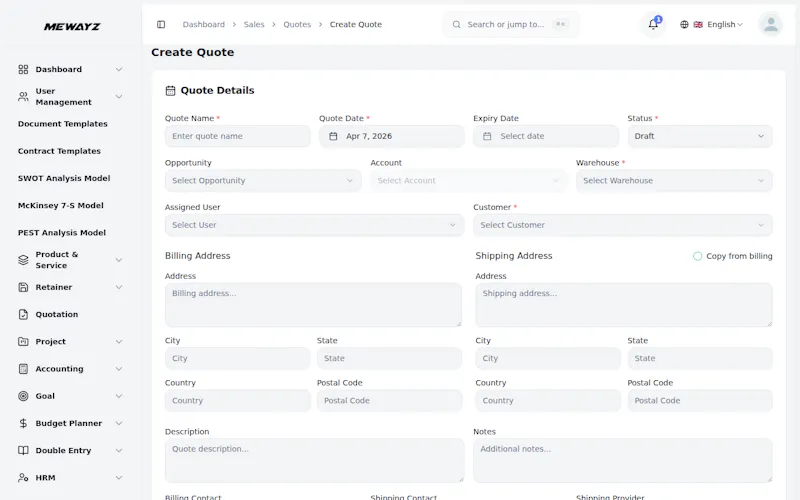Open the Select User dropdown
Image resolution: width=800 pixels, height=500 pixels.
click(x=314, y=225)
